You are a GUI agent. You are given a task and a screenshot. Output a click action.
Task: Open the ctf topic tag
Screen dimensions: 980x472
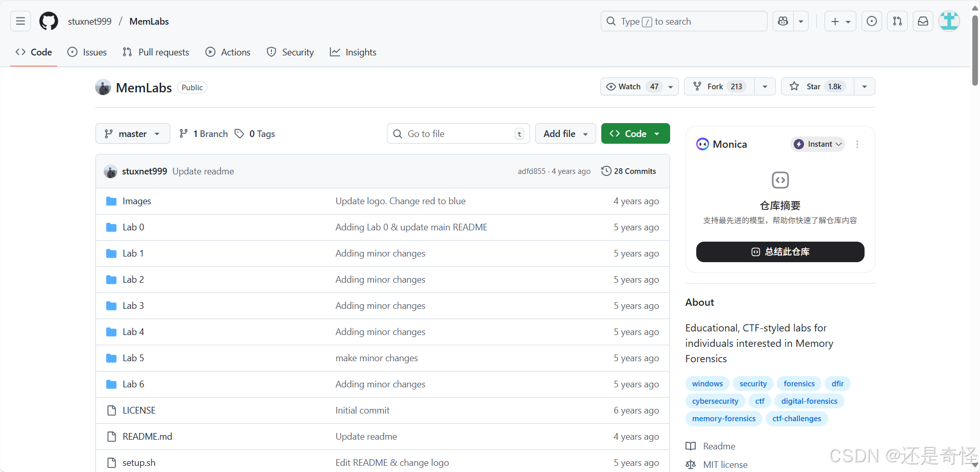(760, 401)
